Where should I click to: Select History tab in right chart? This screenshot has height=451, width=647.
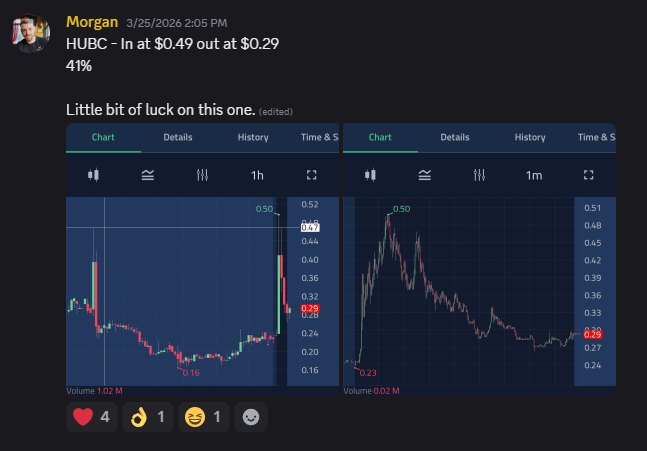[530, 137]
